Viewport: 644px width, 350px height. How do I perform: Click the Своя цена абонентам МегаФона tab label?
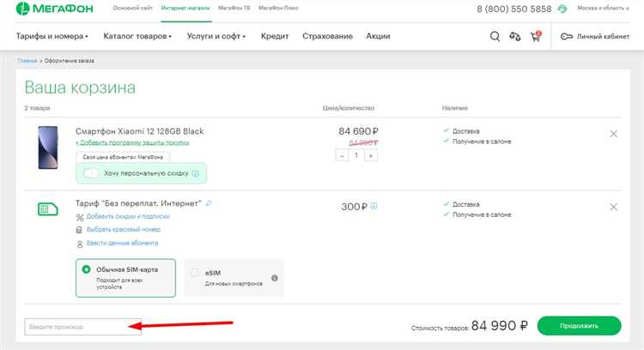click(x=123, y=157)
